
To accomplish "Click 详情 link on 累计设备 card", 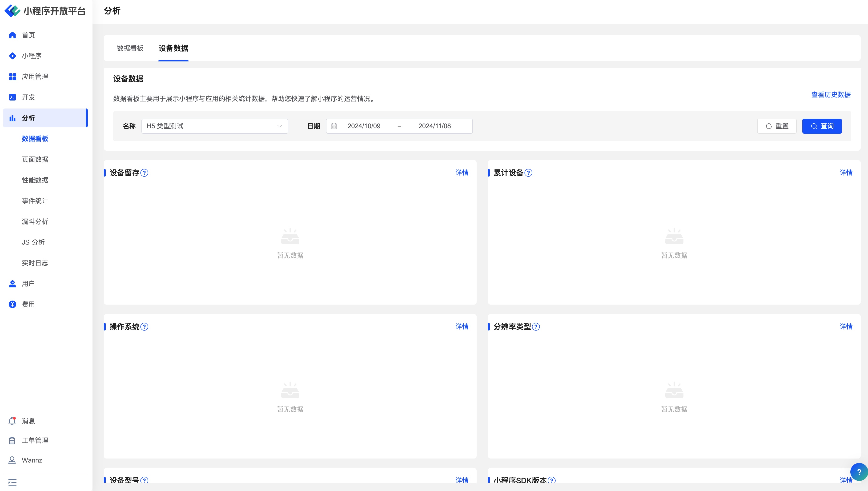I will click(846, 173).
